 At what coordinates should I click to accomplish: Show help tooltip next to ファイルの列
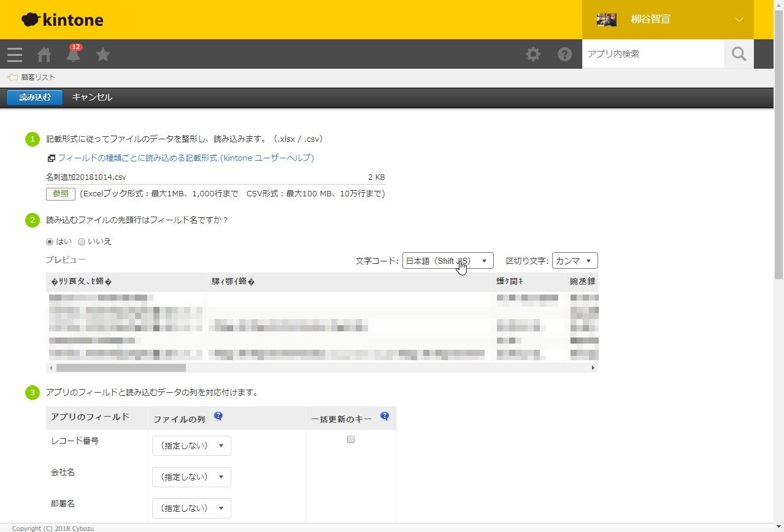[x=218, y=416]
